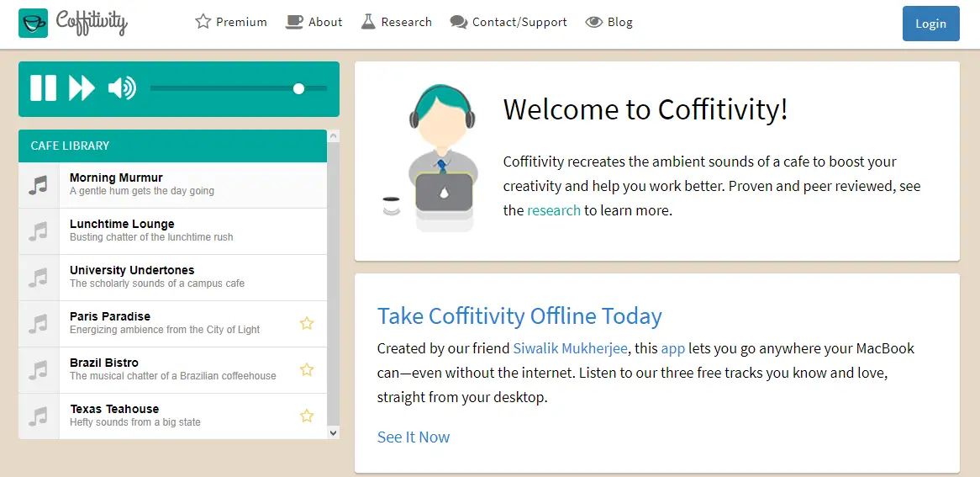Click the star next to Paris Paradise
980x477 pixels.
[x=307, y=323]
